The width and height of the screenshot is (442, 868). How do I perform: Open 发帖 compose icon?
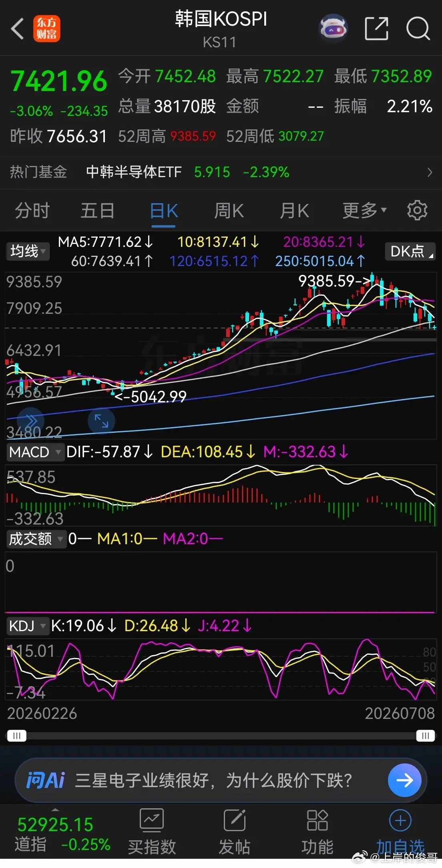234,820
